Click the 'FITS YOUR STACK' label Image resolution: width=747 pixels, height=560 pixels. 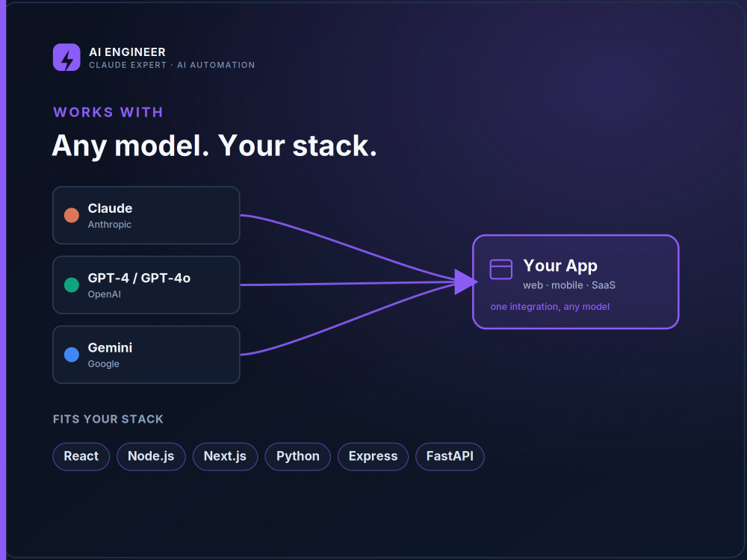click(108, 419)
